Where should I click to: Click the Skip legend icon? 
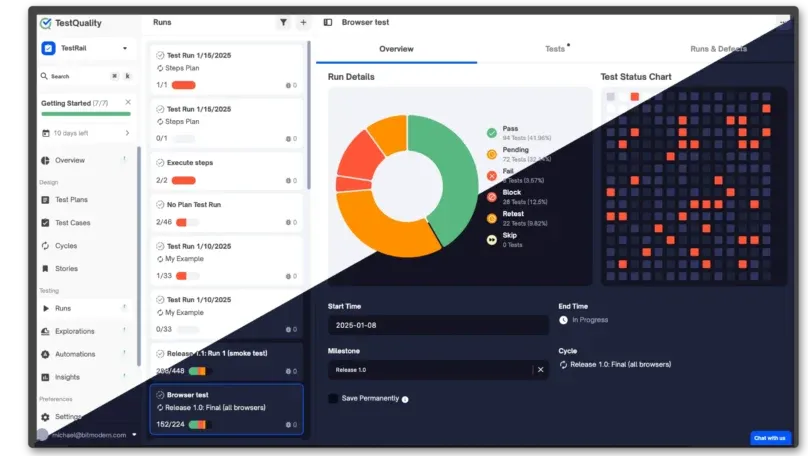[492, 240]
